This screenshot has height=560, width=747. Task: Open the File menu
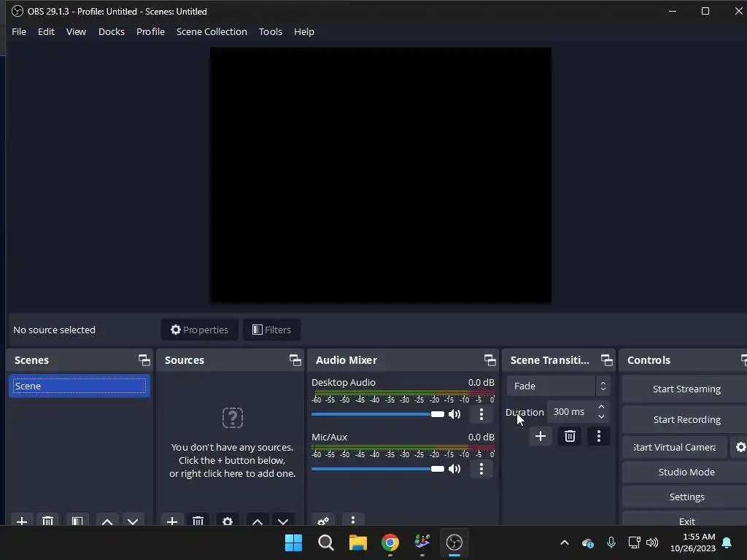coord(19,31)
